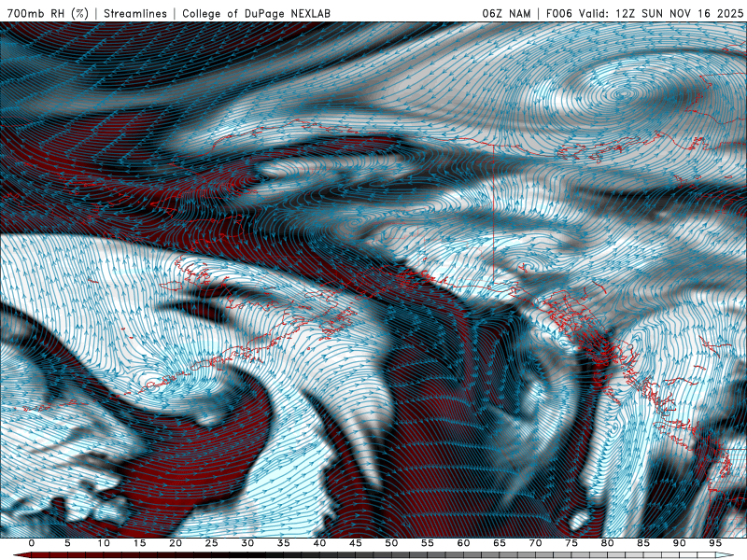Click the color bar label "95"
The image size is (747, 560).
click(715, 543)
